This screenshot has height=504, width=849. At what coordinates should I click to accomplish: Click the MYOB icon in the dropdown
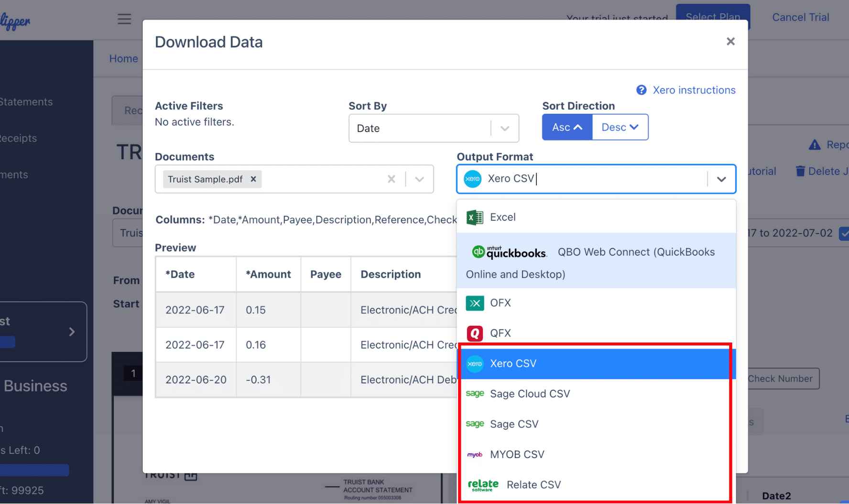pos(475,454)
